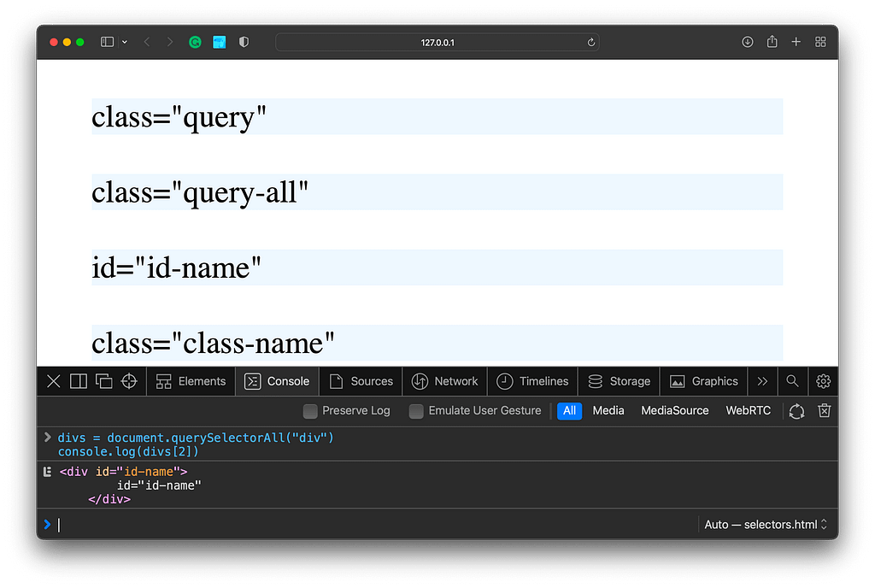Switch to the Timelines tab
The height and width of the screenshot is (588, 875).
pos(532,381)
